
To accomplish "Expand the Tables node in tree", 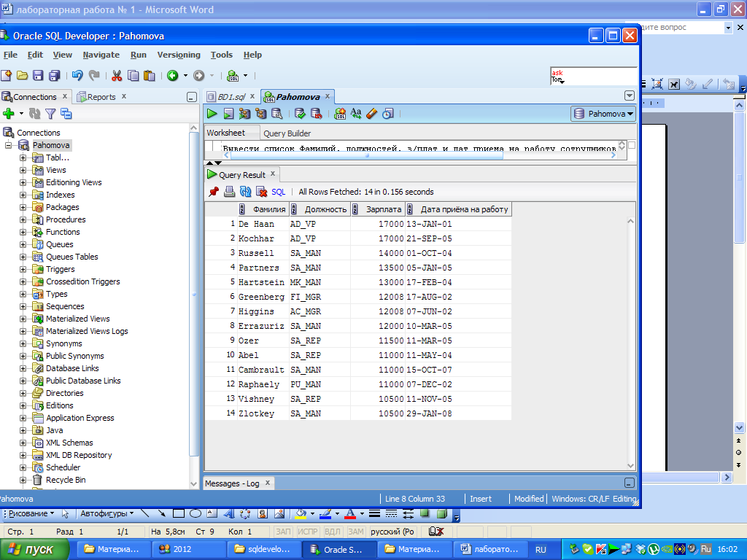I will pos(23,157).
